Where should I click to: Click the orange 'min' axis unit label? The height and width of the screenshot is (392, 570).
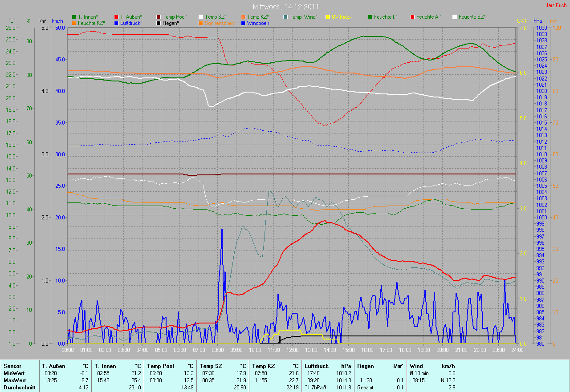pos(554,21)
